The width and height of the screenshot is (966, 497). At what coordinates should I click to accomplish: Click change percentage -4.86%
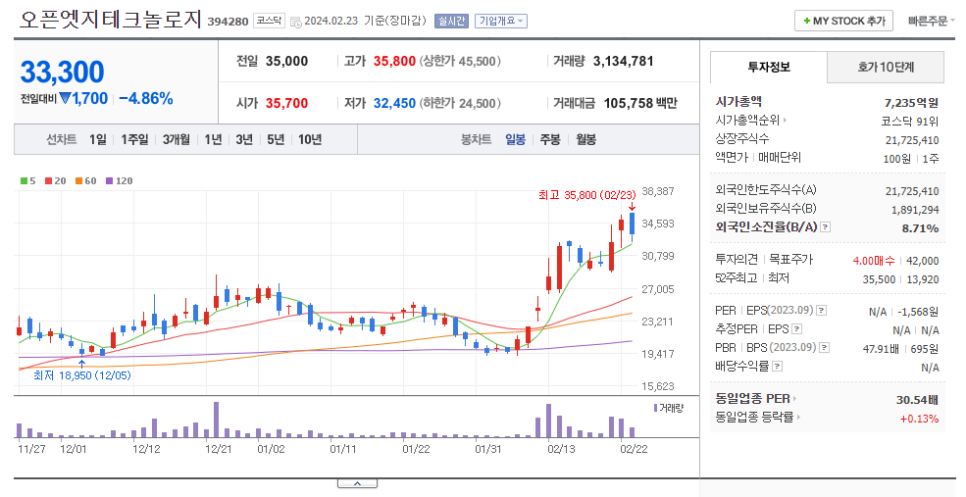(146, 99)
